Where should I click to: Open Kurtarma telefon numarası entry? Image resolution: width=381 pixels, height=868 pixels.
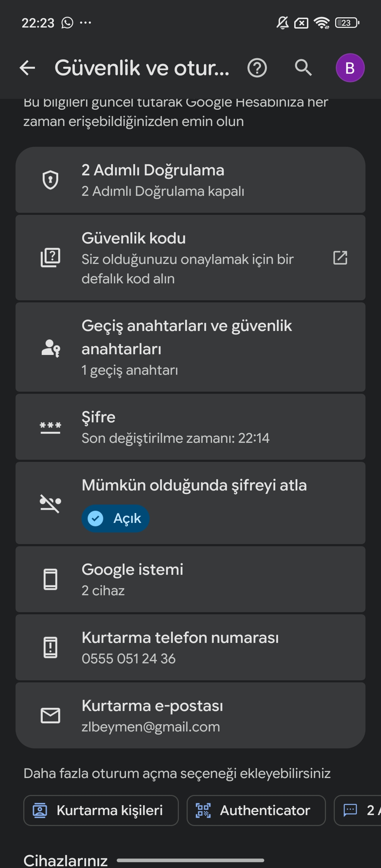point(190,647)
